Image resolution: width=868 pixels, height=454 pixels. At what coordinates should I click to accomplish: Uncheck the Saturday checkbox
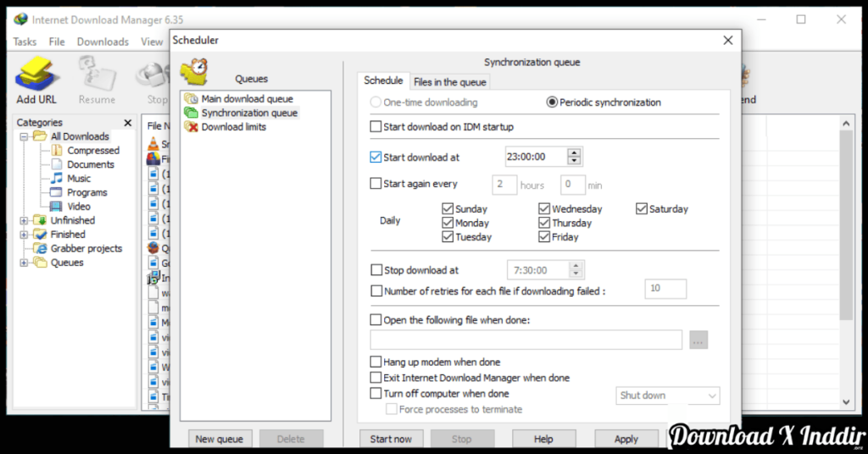coord(642,209)
